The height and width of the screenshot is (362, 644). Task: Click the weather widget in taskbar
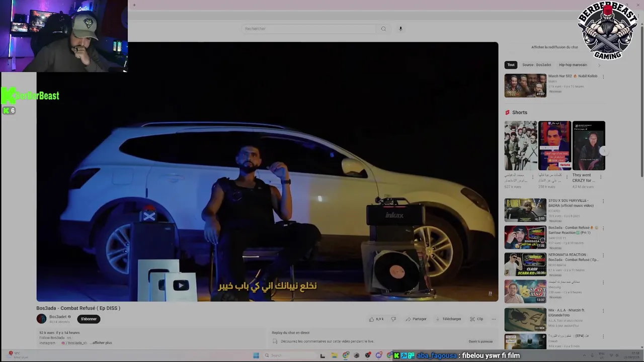[18, 355]
